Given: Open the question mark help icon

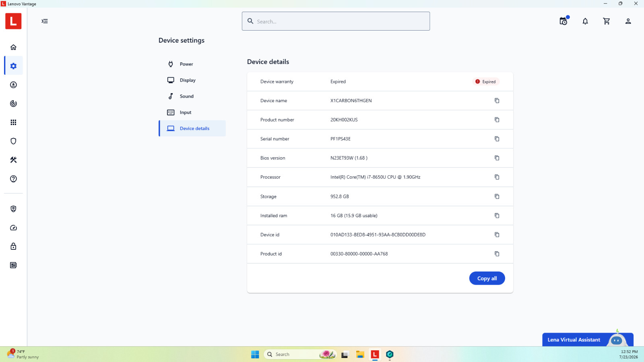Looking at the screenshot, I should click(13, 179).
